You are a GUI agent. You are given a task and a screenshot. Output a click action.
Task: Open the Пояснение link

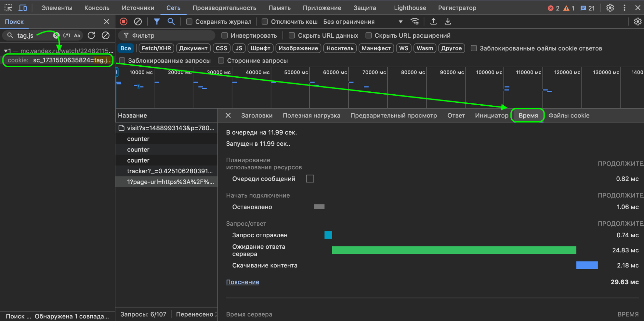[242, 282]
